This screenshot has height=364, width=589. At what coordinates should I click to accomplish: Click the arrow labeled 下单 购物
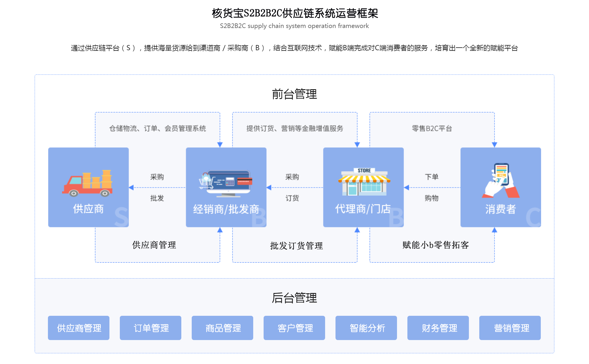(432, 188)
